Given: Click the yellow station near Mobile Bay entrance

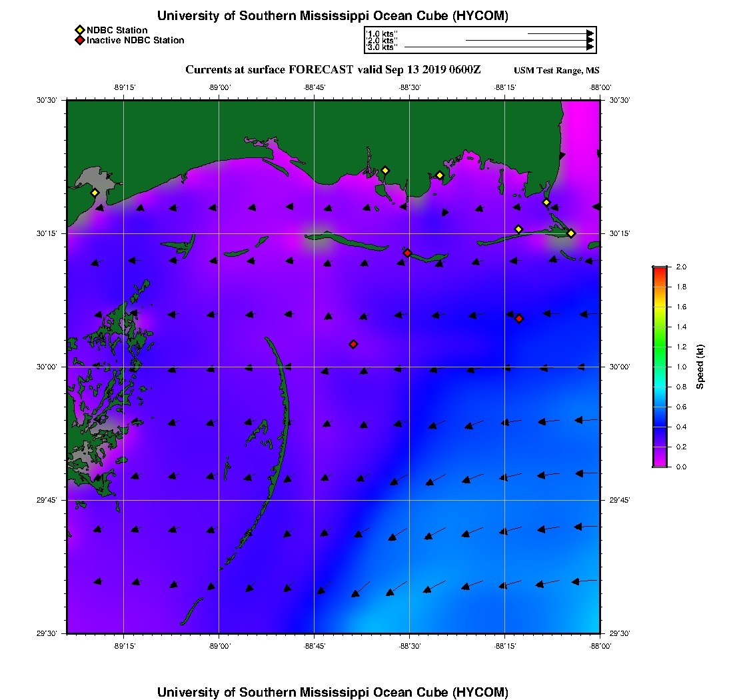Looking at the screenshot, I should pyautogui.click(x=546, y=203).
